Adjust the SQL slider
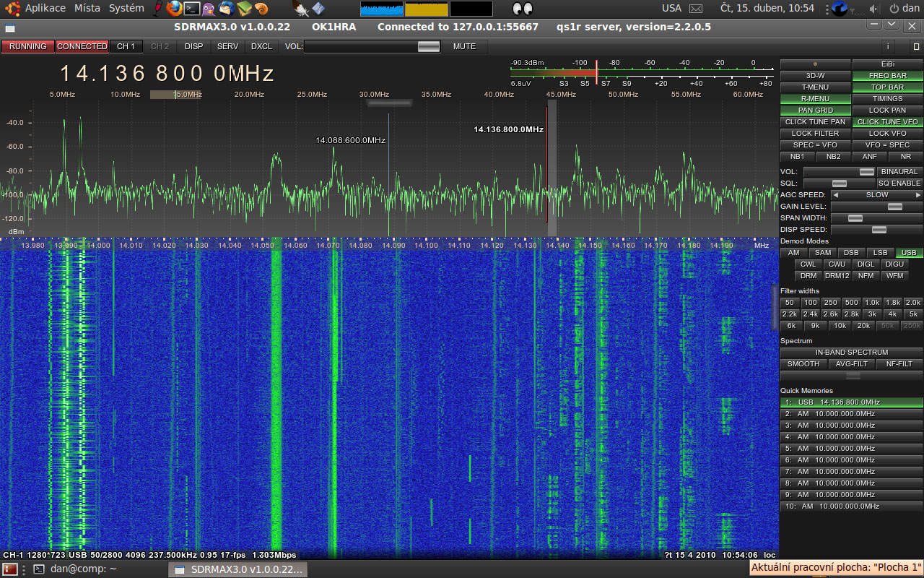 pyautogui.click(x=840, y=184)
